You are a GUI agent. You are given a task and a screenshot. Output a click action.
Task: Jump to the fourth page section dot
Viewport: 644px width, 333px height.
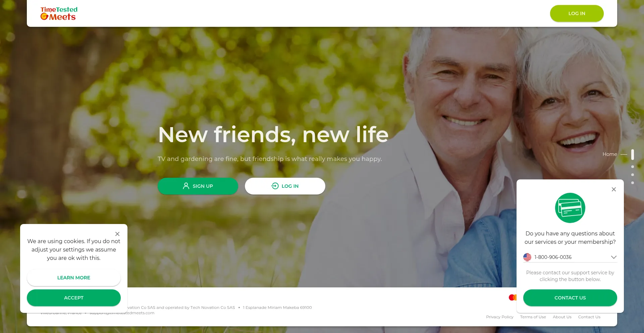(x=633, y=183)
